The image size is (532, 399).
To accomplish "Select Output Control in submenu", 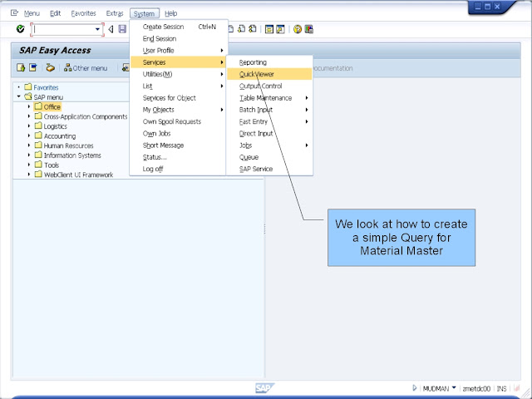I will click(x=269, y=86).
